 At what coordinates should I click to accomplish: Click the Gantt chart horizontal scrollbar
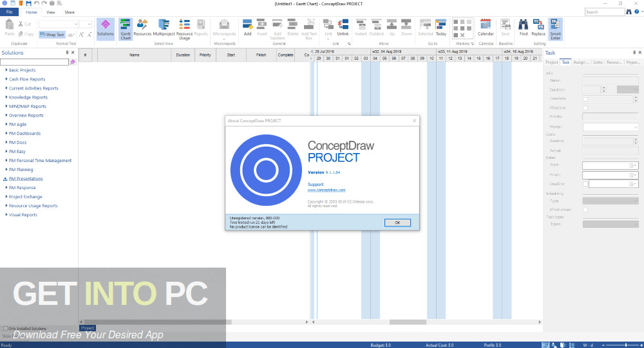click(x=408, y=322)
